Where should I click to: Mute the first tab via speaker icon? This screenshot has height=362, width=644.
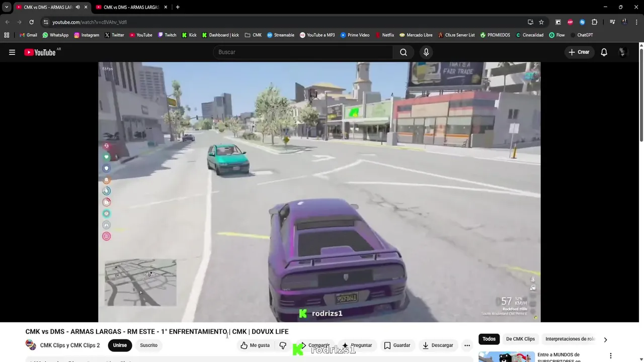point(77,7)
